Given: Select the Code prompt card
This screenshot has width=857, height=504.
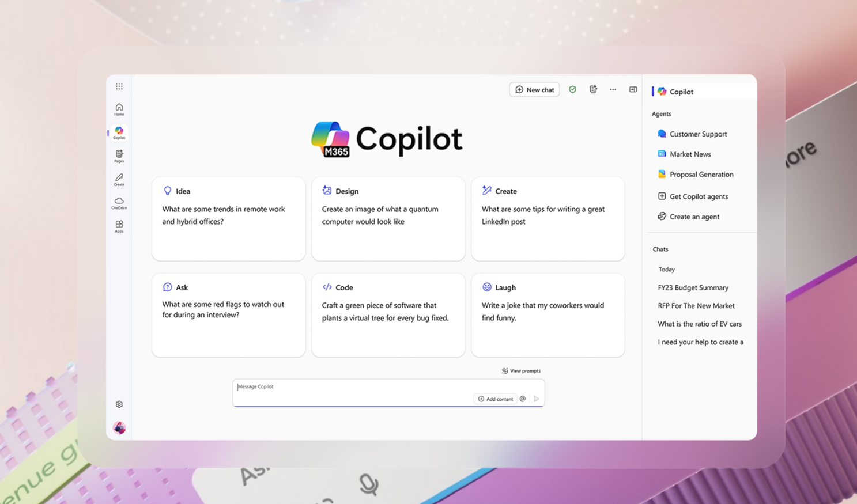Looking at the screenshot, I should pyautogui.click(x=388, y=315).
